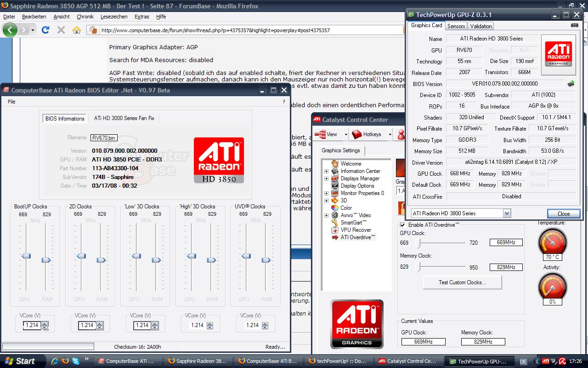
Task: Click BootUP Clocks VCore field
Action: (32, 325)
